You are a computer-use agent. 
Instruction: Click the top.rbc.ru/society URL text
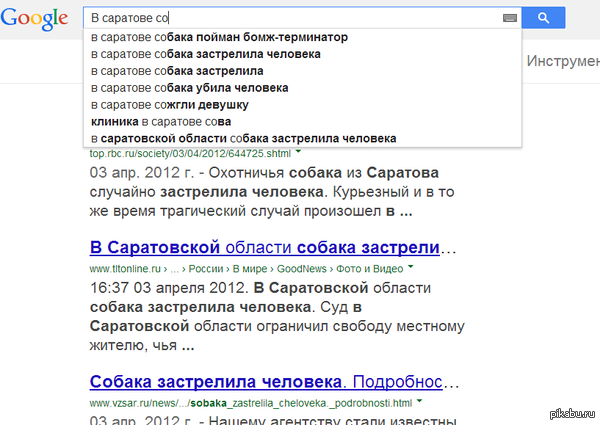[190, 154]
